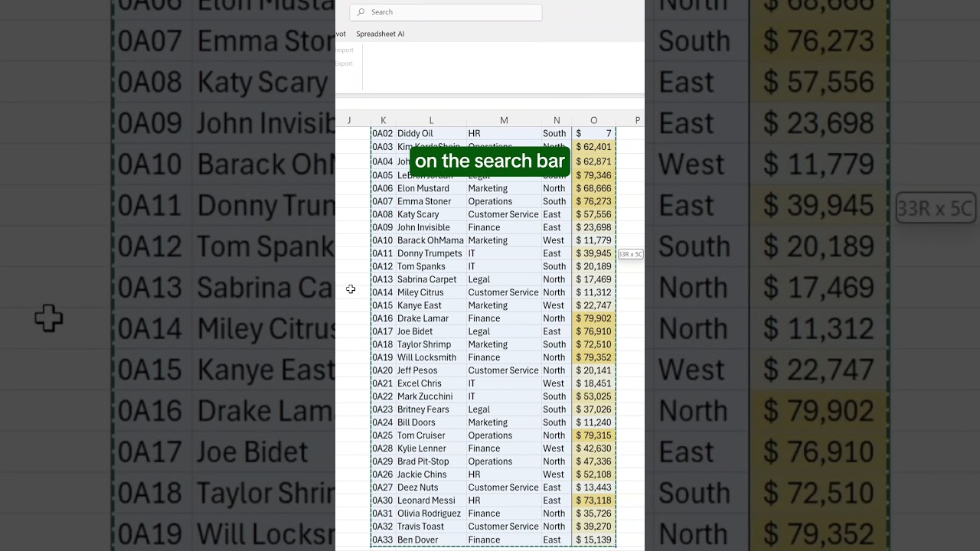This screenshot has width=980, height=551.
Task: Click the $79,346 salary cell
Action: (x=593, y=174)
